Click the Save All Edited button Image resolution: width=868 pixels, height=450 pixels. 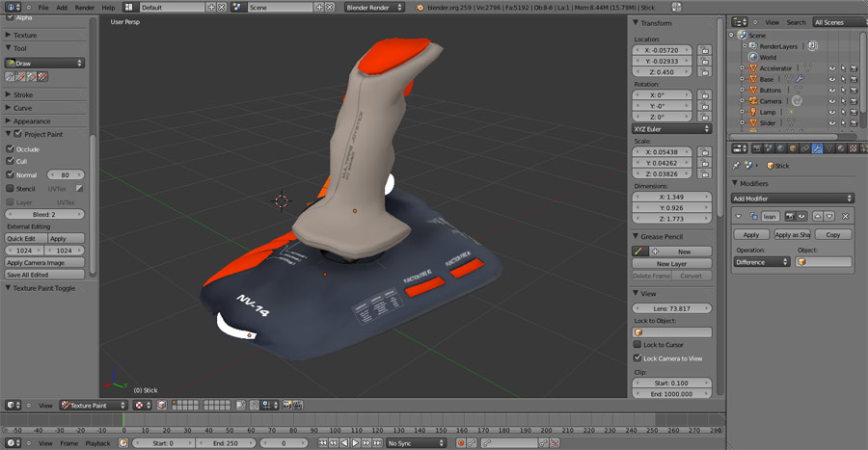tap(44, 275)
